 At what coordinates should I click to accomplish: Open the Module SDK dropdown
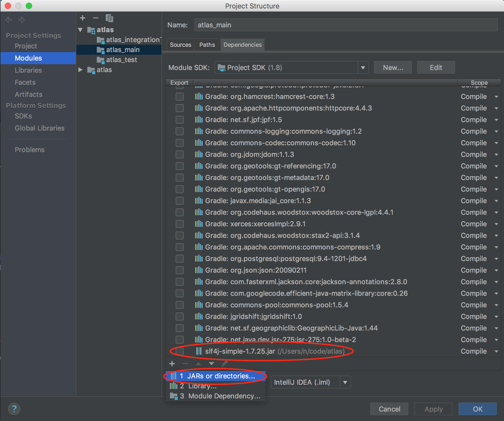(x=363, y=68)
